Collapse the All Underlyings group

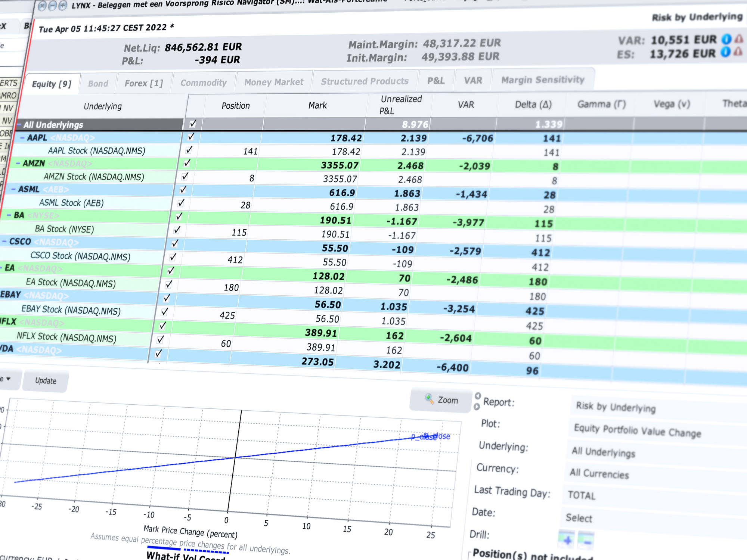19,124
